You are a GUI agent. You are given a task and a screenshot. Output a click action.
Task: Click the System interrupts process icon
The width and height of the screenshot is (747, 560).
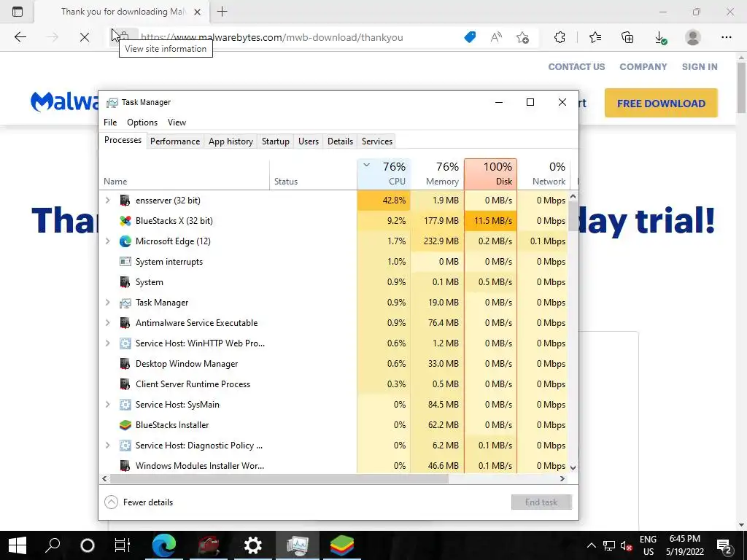[x=125, y=262]
